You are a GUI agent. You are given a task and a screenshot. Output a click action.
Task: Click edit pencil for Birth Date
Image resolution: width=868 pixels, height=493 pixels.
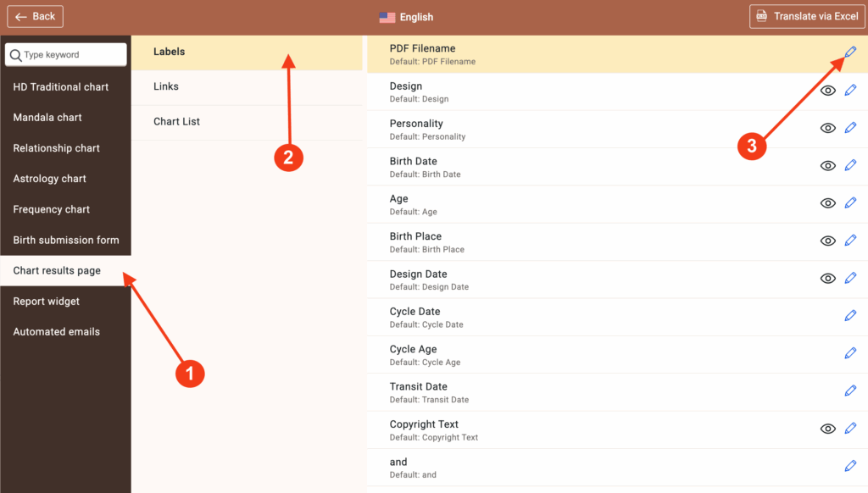[x=850, y=165]
